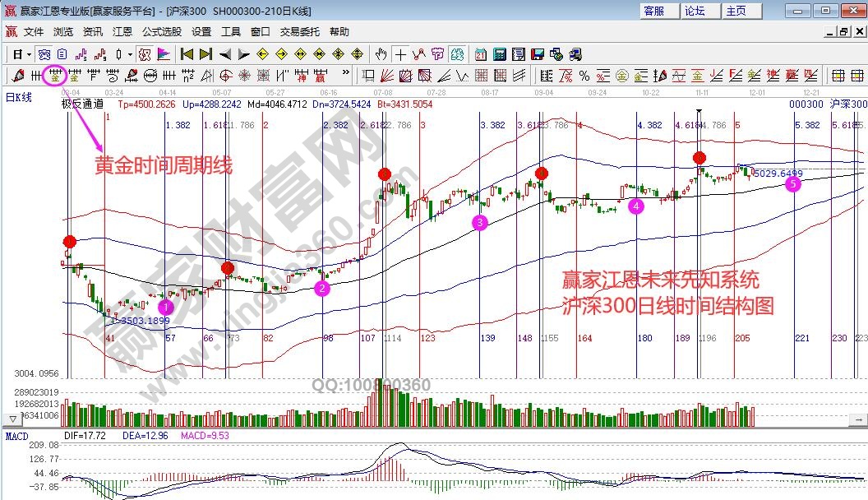
Task: Toggle the crosshair cursor tool
Action: click(x=400, y=56)
